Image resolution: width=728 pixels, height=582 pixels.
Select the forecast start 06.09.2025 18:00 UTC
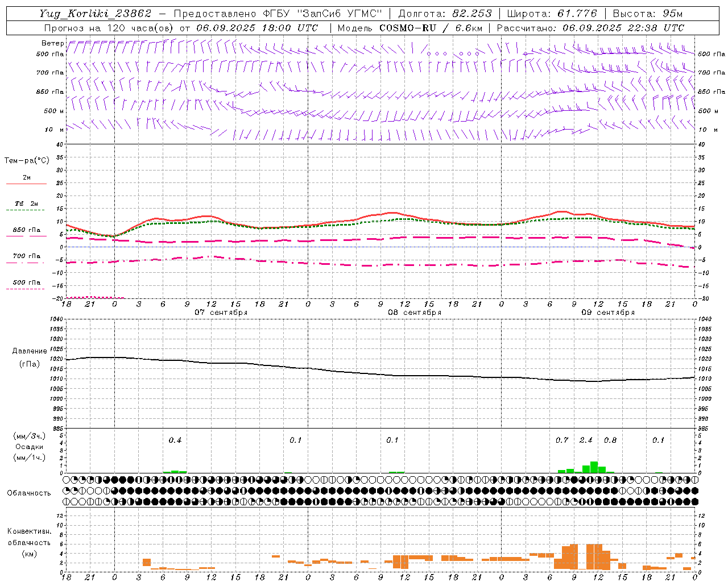pos(257,28)
